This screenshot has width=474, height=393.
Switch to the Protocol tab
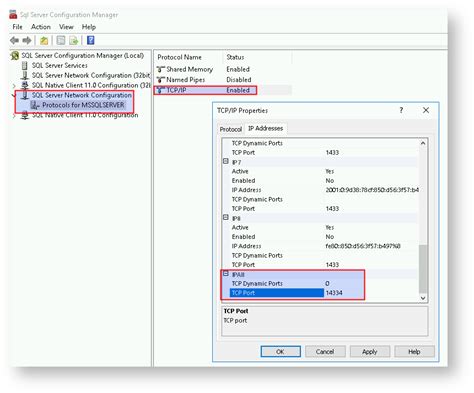231,129
